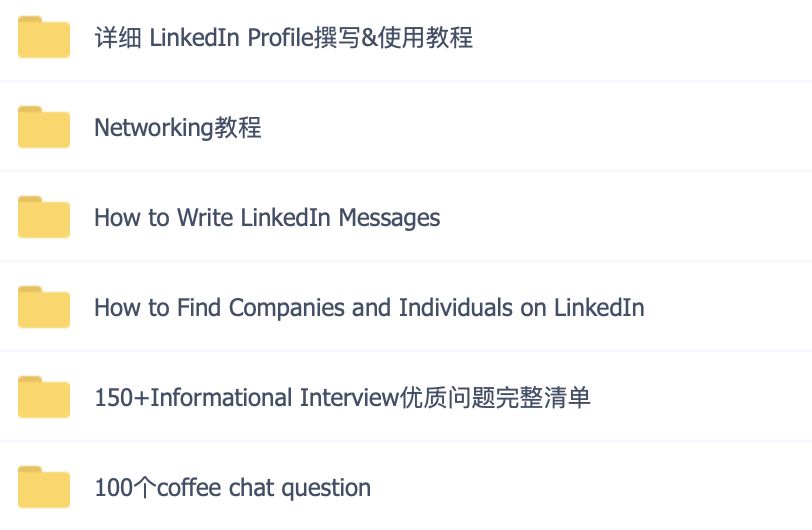Select folder icon beside 100个coffee chat question
The image size is (812, 530).
point(44,487)
